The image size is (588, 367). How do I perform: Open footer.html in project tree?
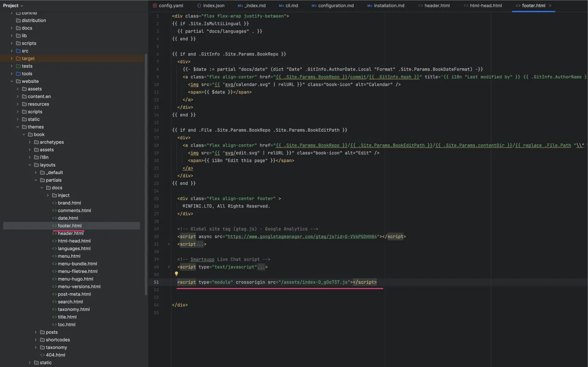(70, 226)
